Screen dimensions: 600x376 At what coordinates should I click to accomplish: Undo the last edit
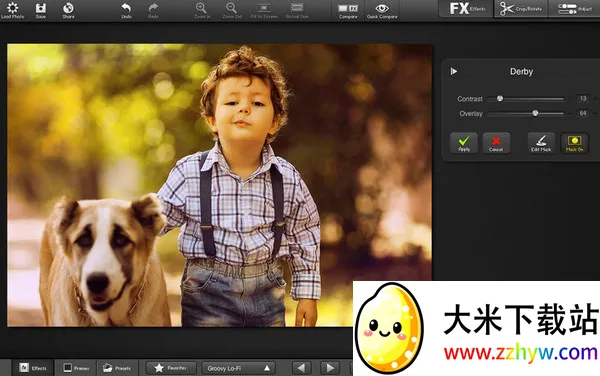pos(126,10)
